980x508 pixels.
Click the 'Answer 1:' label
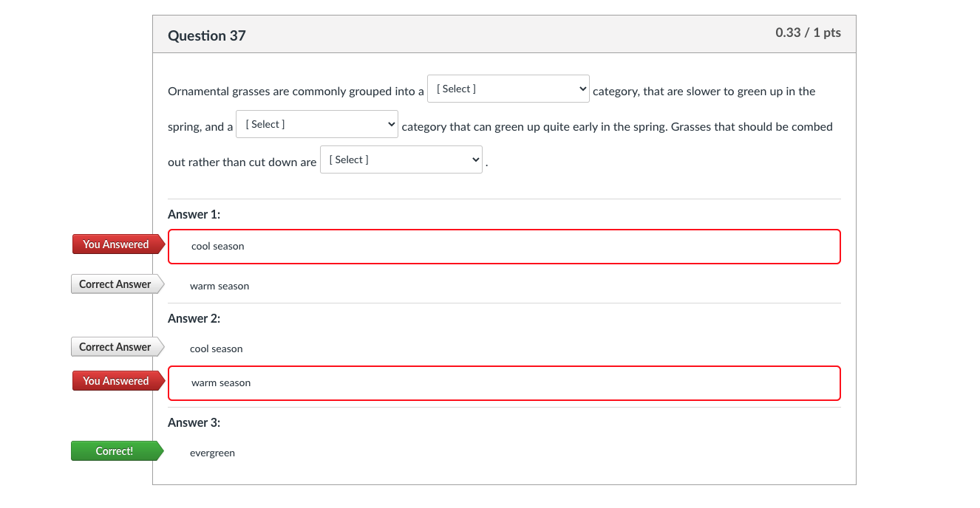coord(194,214)
